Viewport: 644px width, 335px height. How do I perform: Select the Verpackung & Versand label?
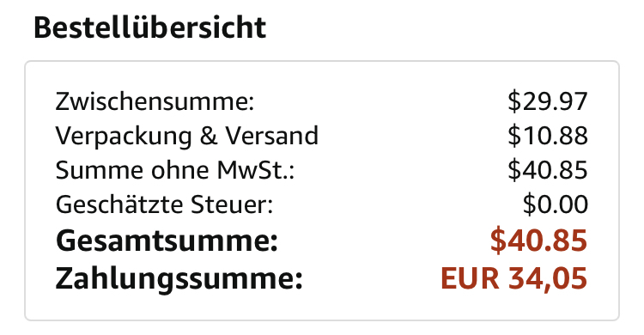[187, 136]
